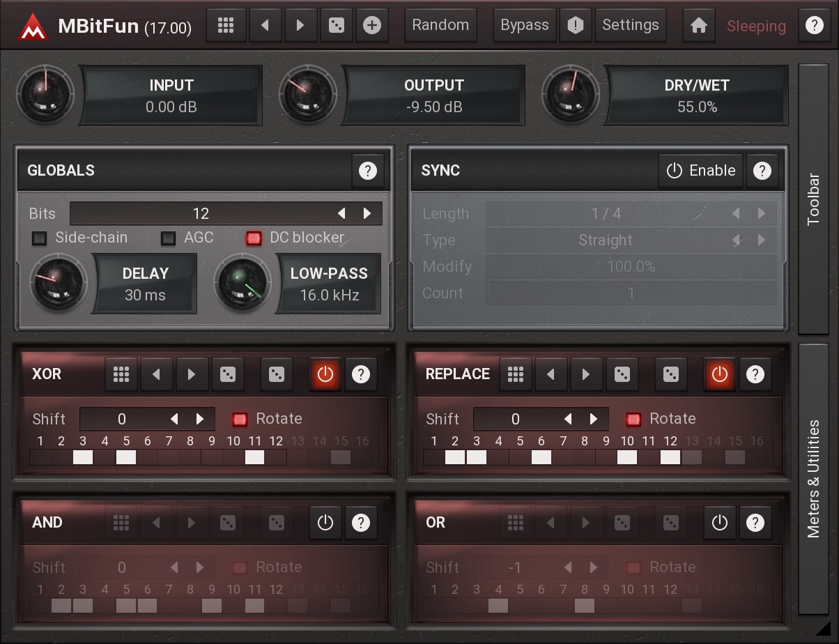The height and width of the screenshot is (644, 839).
Task: Open help for the REPLACE section
Action: [755, 374]
